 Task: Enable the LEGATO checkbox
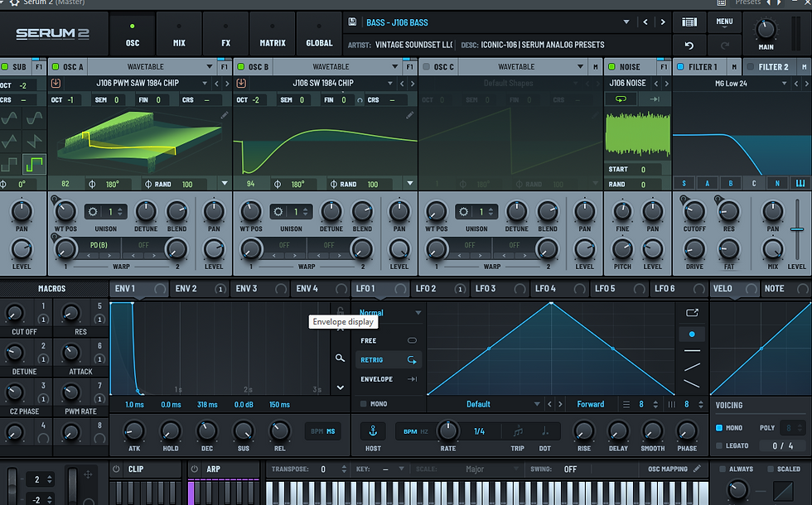(719, 445)
